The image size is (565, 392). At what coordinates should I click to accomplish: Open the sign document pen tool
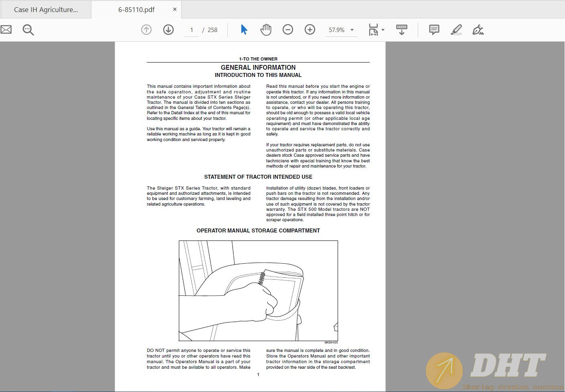[478, 30]
